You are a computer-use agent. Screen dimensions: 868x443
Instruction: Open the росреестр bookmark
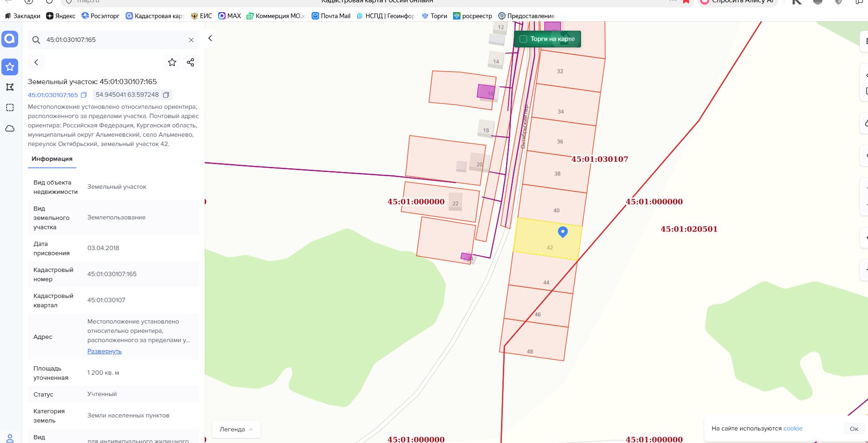(473, 16)
